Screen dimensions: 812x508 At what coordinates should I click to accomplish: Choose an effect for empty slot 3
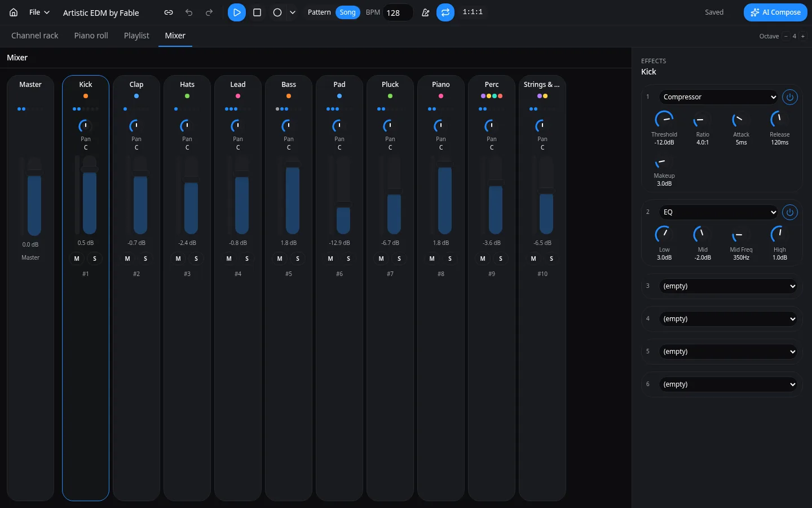coord(728,286)
